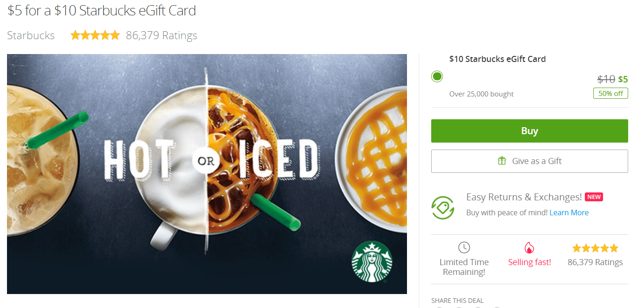Click the star rating above 86,379 Ratings

(595, 248)
